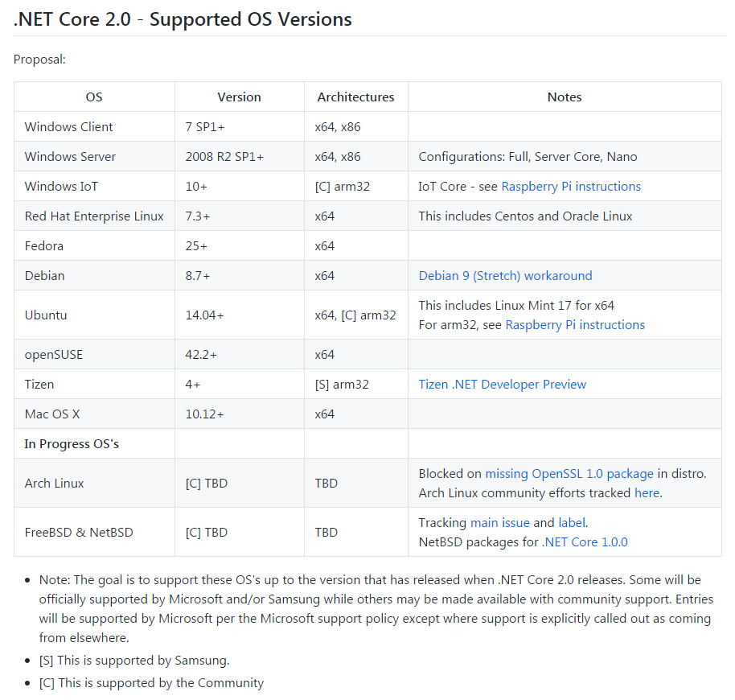Click the 'Notes' column header
The image size is (735, 700).
coord(565,97)
